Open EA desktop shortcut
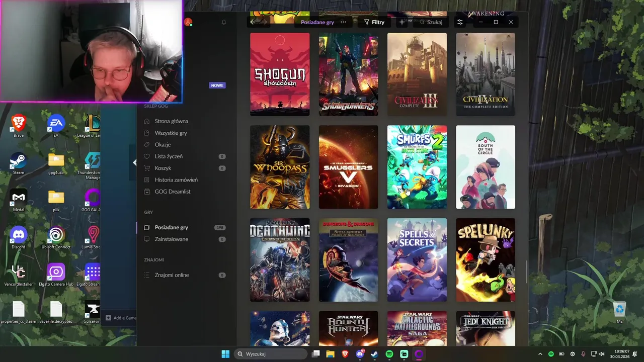This screenshot has height=362, width=644. coord(56,126)
